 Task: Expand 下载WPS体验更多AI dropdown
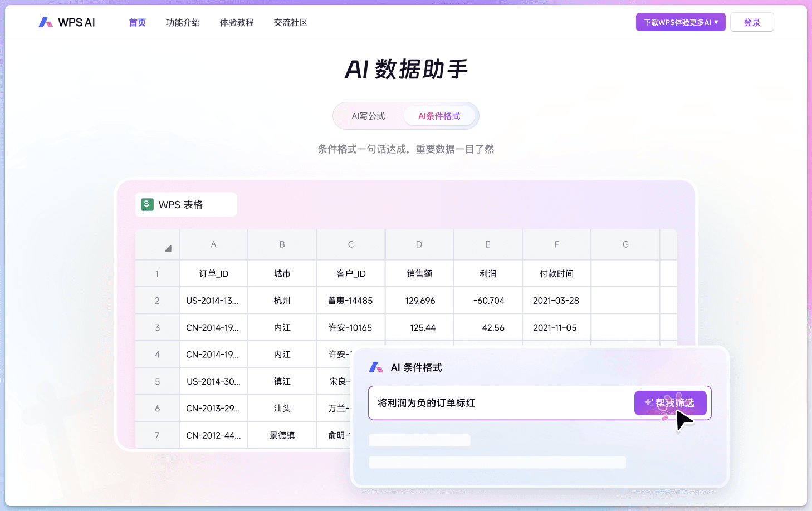[x=681, y=22]
